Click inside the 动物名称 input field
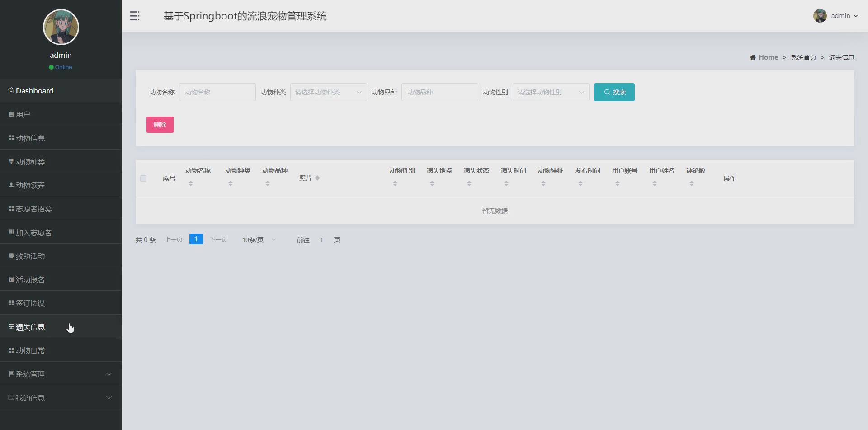 (x=217, y=92)
